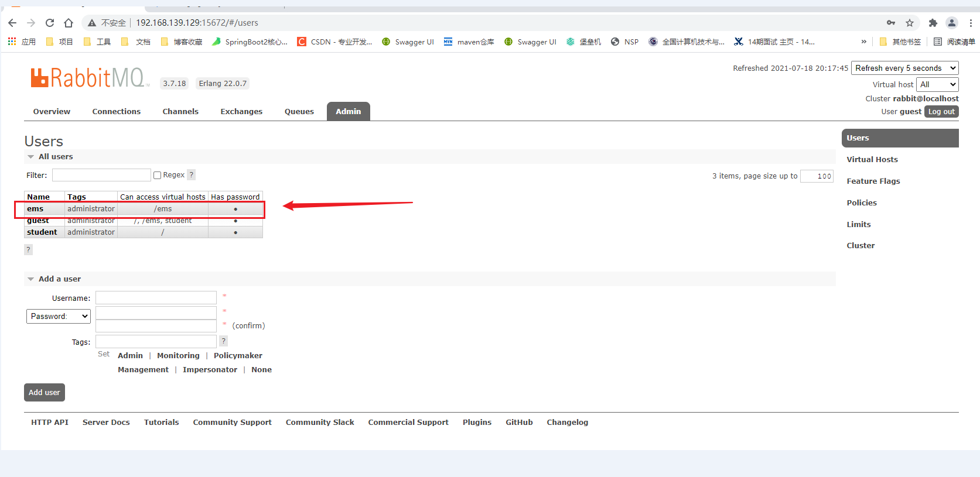Viewport: 980px width, 477px height.
Task: Open Feature Flags in the sidebar
Action: coord(873,181)
